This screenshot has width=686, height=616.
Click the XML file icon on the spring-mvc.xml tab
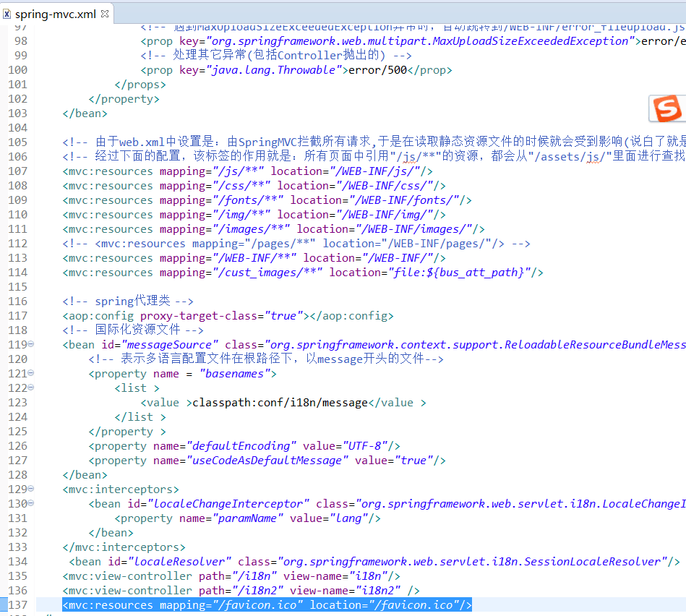pyautogui.click(x=8, y=12)
